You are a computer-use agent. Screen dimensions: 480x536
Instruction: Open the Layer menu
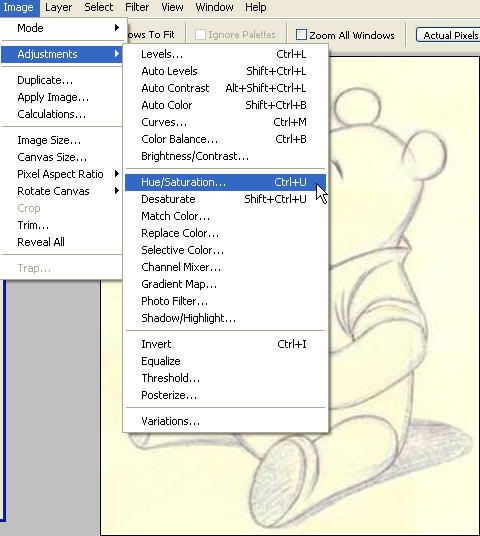pos(58,7)
